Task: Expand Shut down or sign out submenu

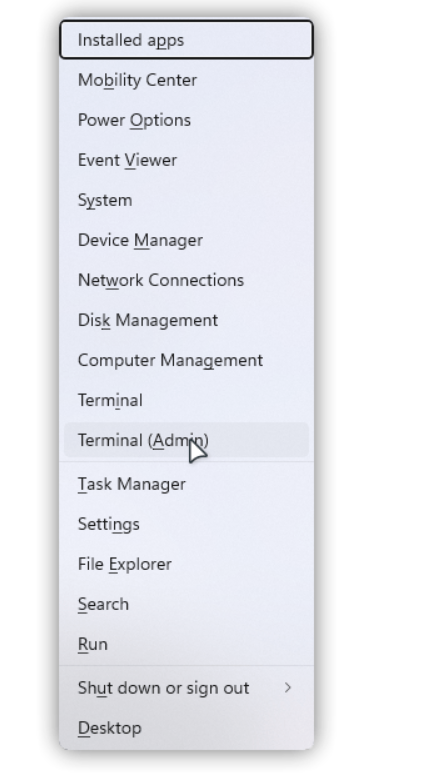Action: click(186, 688)
